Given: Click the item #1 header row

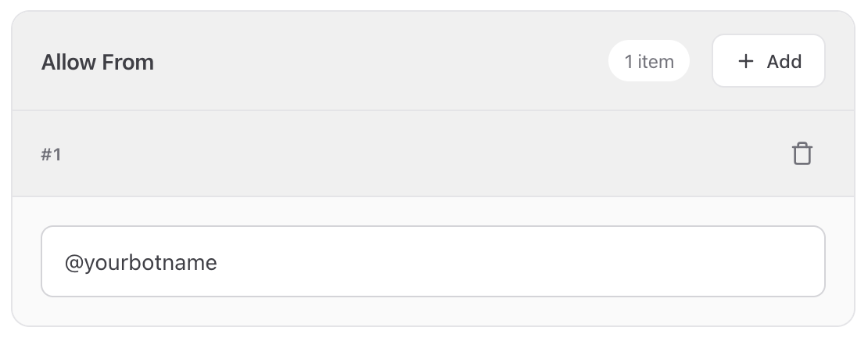Looking at the screenshot, I should (x=391, y=154).
